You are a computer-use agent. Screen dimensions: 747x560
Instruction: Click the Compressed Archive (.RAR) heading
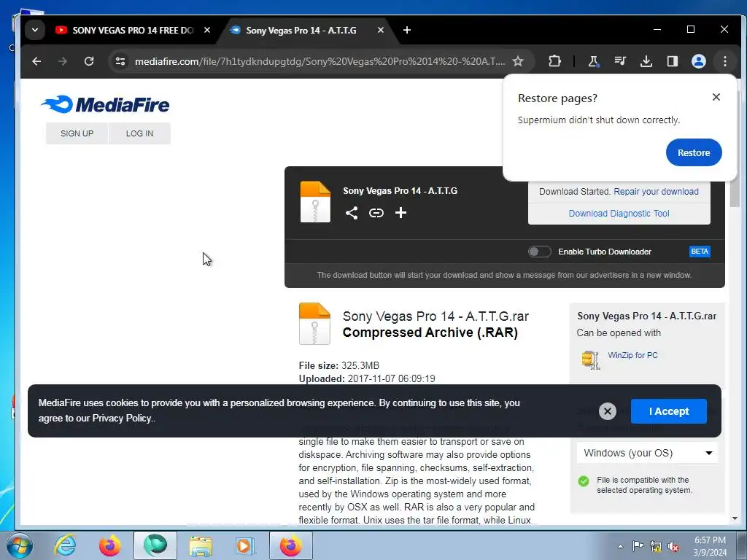click(430, 332)
